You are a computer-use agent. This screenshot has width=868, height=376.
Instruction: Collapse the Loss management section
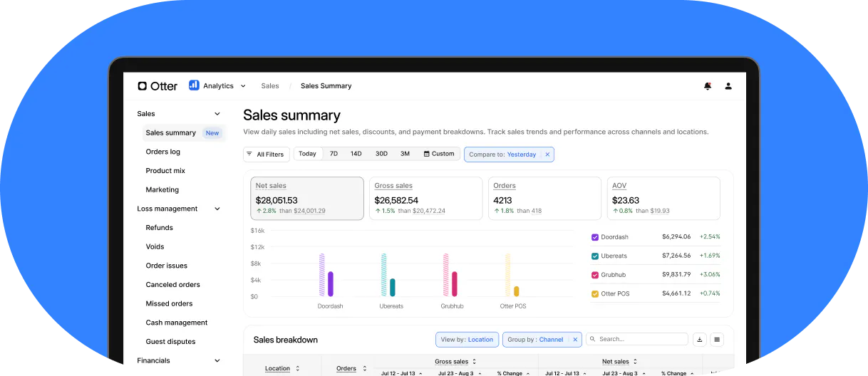[217, 209]
